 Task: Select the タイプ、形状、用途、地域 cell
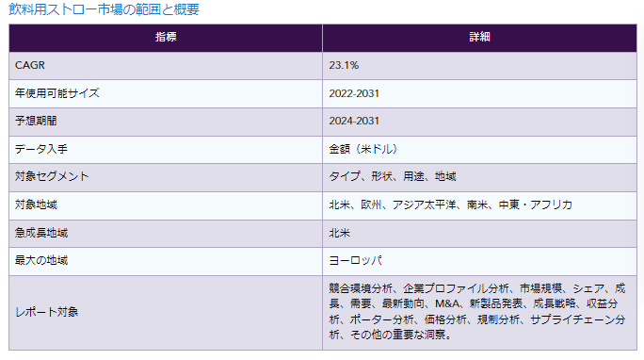coord(480,177)
